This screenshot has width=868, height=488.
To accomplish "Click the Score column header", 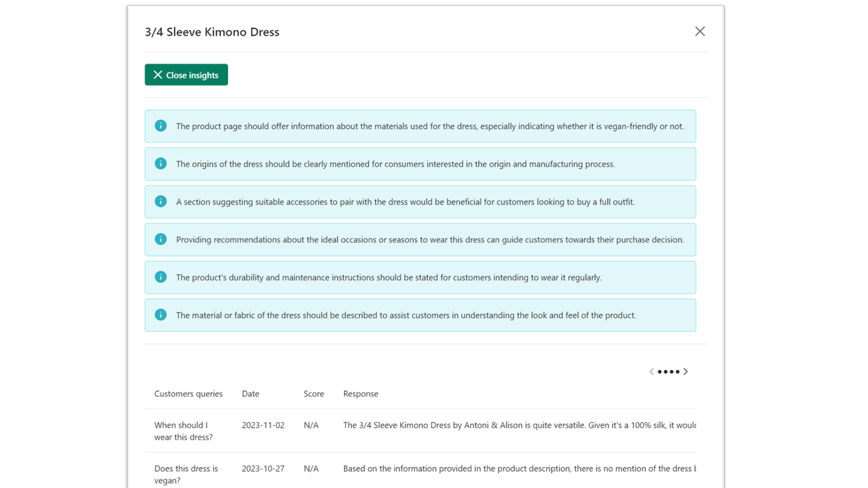I will (314, 394).
